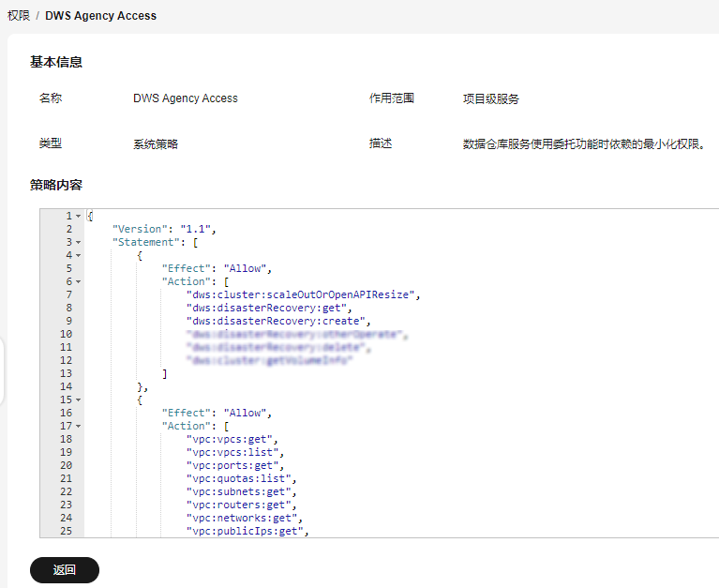Viewport: 719px width, 588px height.
Task: Toggle fold arrow at line 4
Action: 79,255
